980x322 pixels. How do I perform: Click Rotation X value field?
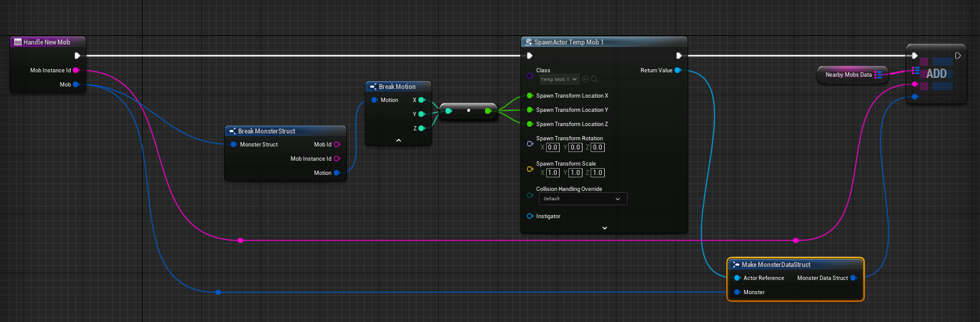552,148
